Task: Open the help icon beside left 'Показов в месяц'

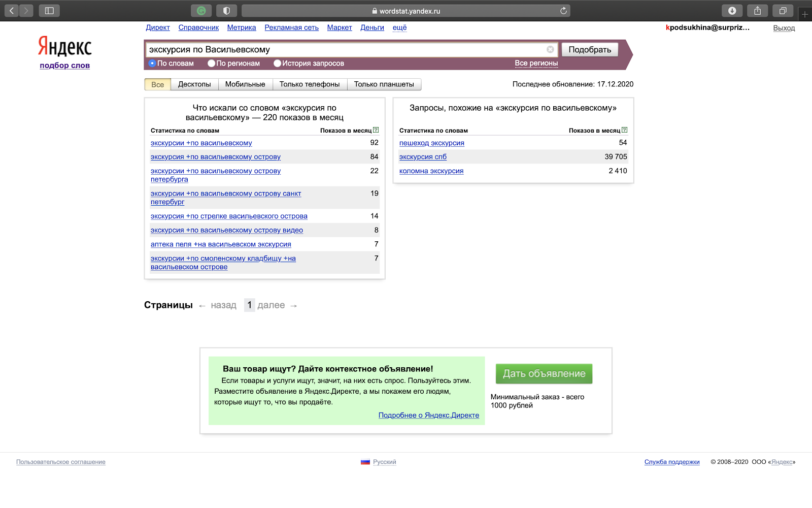Action: (x=376, y=130)
